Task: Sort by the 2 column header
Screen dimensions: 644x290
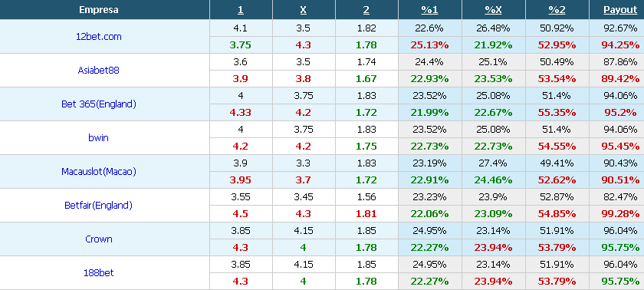Action: pos(366,10)
